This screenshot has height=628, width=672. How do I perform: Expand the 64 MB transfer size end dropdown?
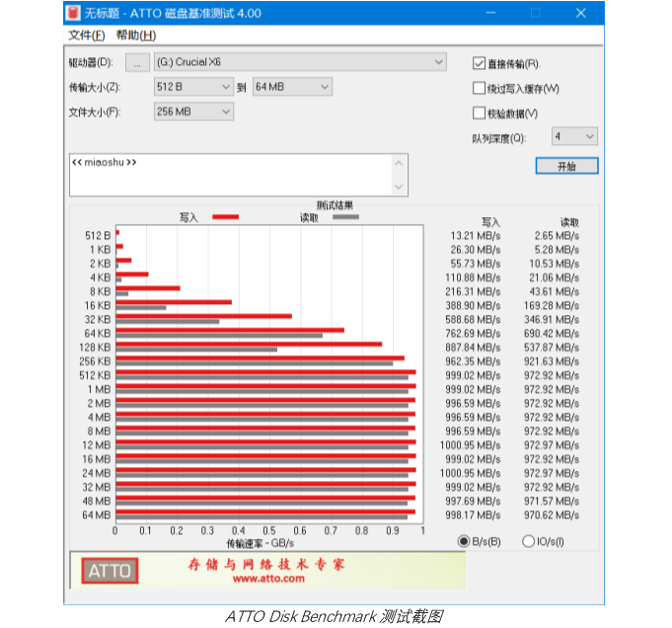[292, 87]
